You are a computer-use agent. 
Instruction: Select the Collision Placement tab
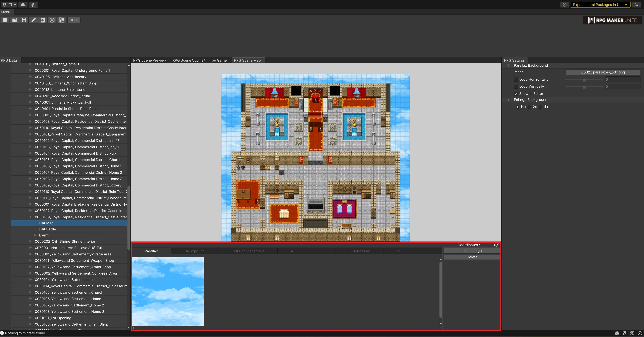[x=248, y=251]
